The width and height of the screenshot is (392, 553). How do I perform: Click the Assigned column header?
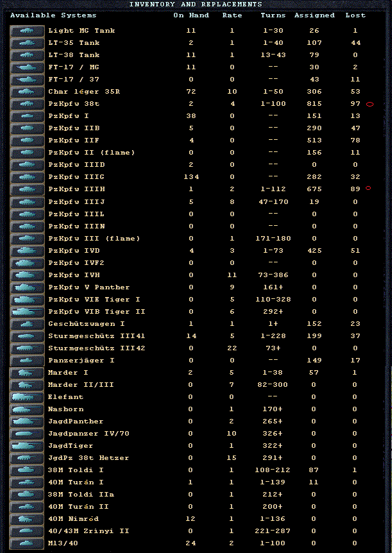[x=314, y=16]
